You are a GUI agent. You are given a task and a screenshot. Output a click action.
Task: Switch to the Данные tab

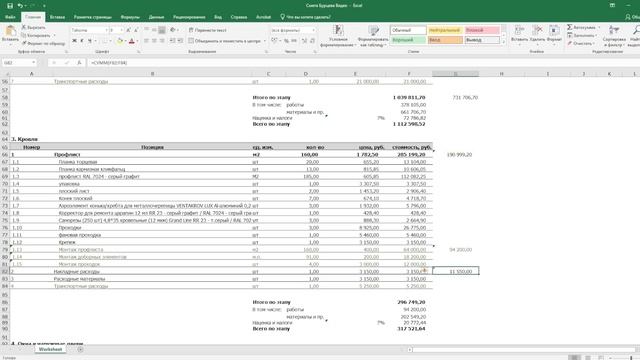pyautogui.click(x=156, y=17)
